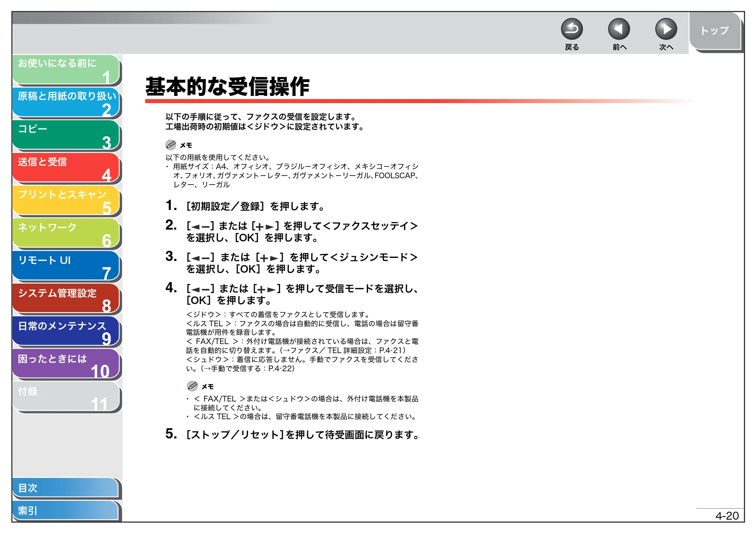Click the ＜ジドウ＞ description line under step 4
The image size is (756, 534).
[278, 315]
